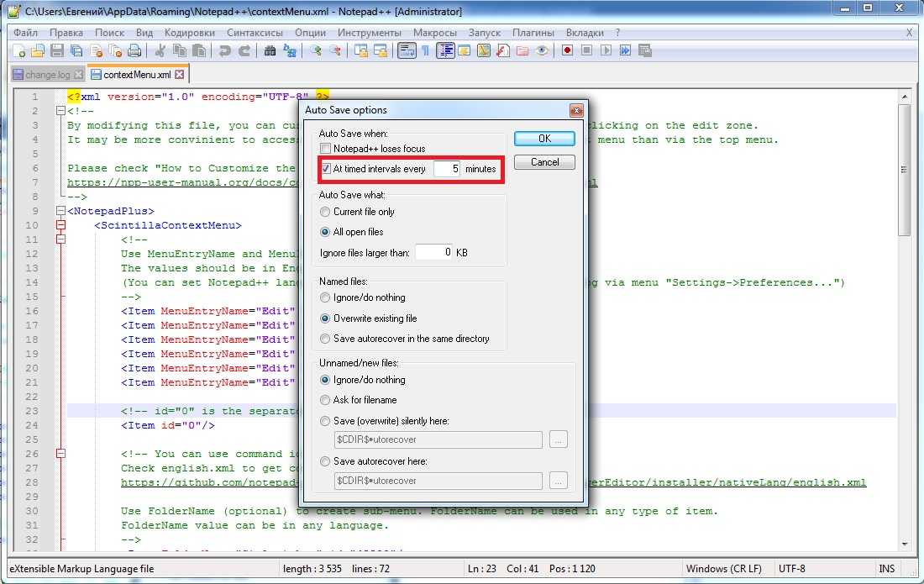
Task: Select Ask for filename option
Action: click(325, 400)
